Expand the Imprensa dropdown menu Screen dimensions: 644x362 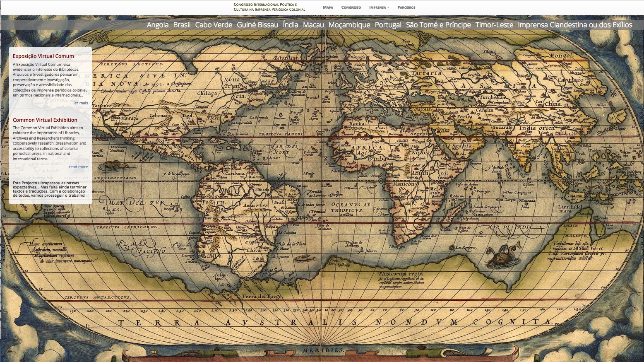379,7
